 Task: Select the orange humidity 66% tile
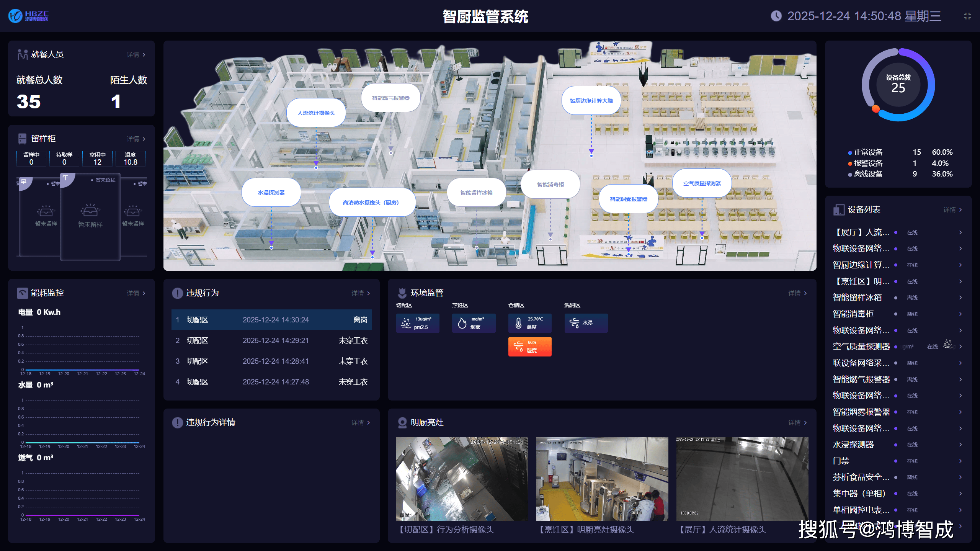point(529,347)
